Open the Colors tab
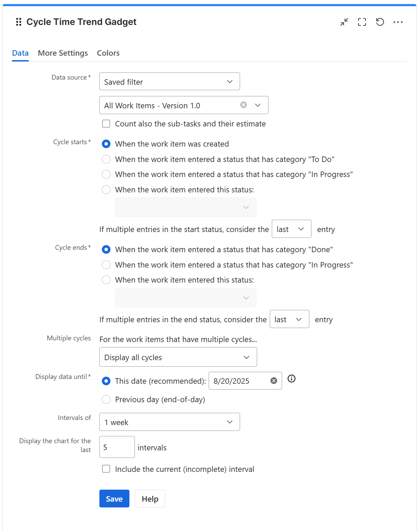The image size is (420, 531). pyautogui.click(x=108, y=53)
